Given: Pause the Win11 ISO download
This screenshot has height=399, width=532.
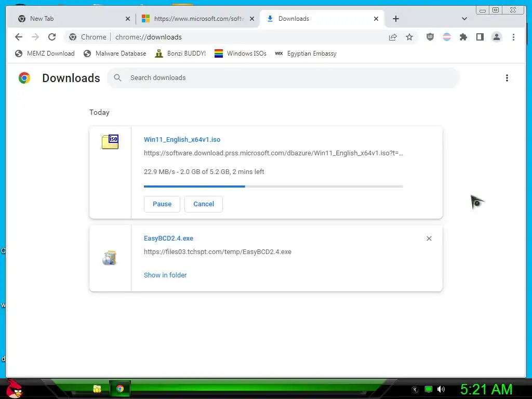Looking at the screenshot, I should tap(162, 204).
